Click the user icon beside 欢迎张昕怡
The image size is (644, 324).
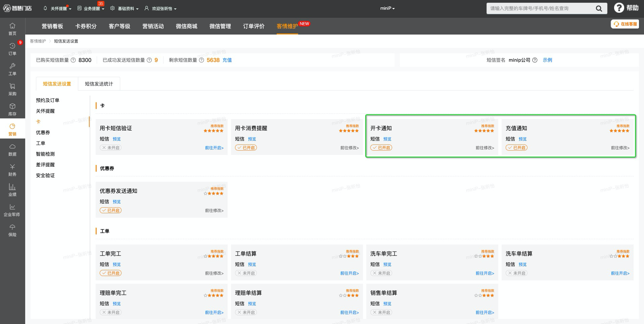[x=146, y=8]
